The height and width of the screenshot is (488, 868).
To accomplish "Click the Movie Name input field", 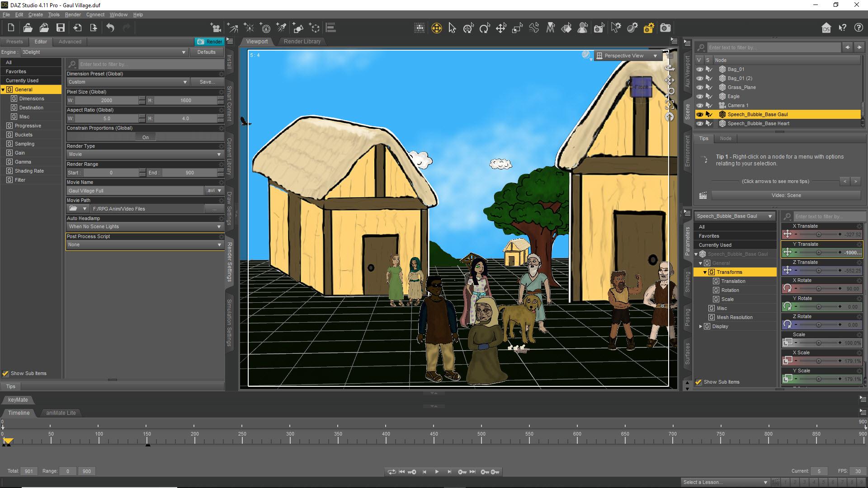I will 135,191.
